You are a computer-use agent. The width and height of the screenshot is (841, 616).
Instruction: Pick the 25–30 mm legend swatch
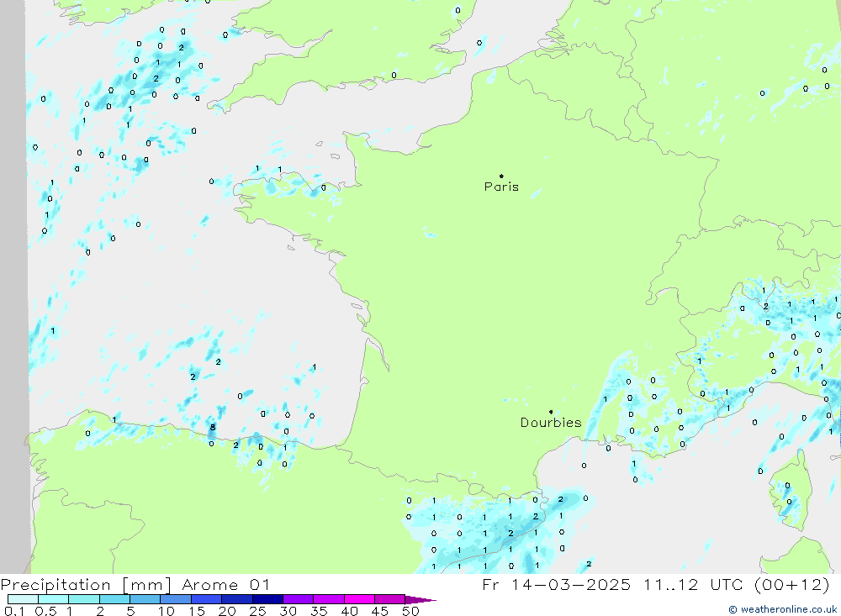pos(267,599)
